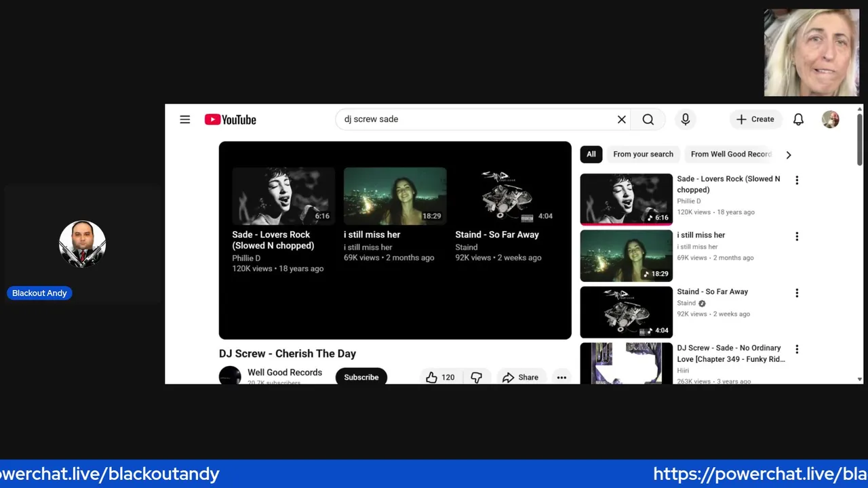Open endscreen title 'Sade - Lovers Rock (Slowed N chopped)'
The width and height of the screenshot is (868, 488).
(x=273, y=240)
